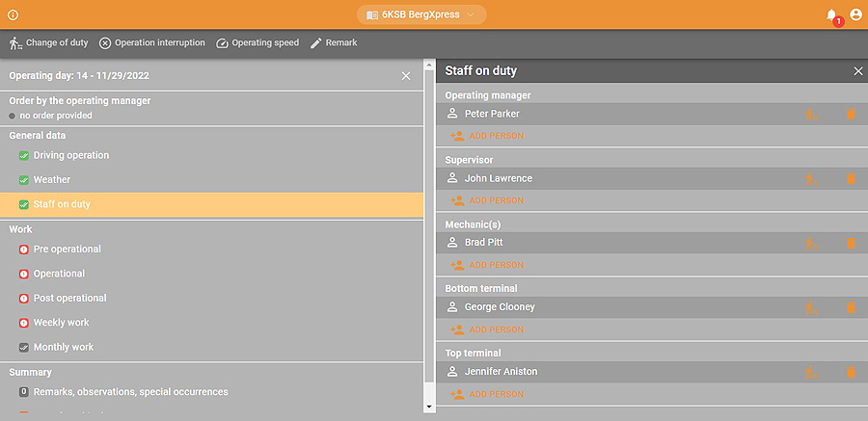Click the Operation interruption toolbar button

(x=152, y=43)
